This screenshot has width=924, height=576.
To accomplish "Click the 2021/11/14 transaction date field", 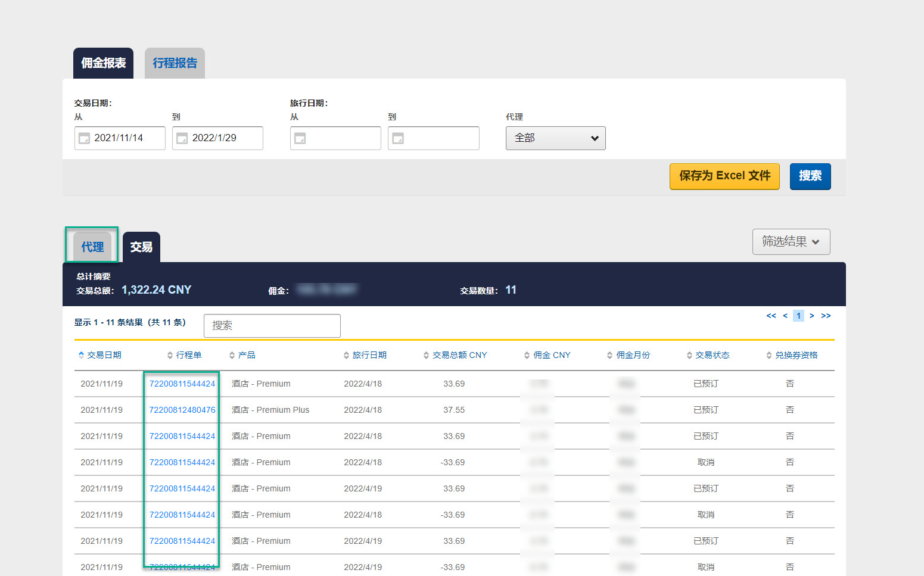I will (x=120, y=138).
